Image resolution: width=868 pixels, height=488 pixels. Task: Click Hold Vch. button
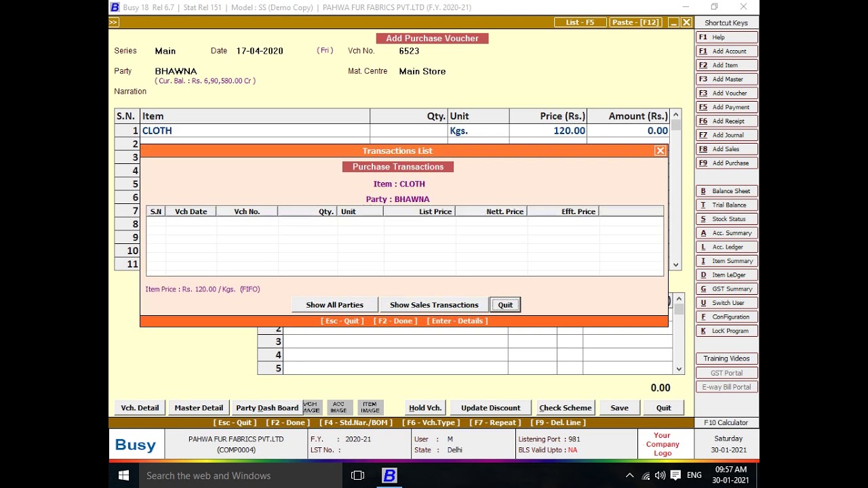click(425, 408)
